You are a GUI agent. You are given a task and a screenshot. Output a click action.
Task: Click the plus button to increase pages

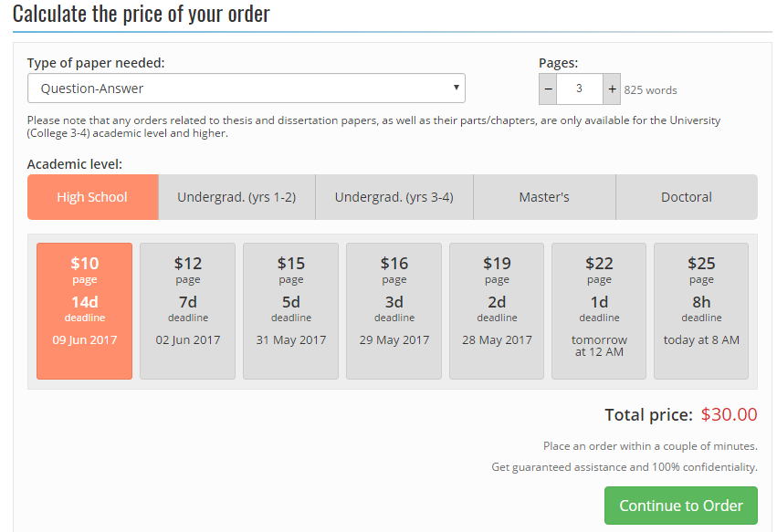tap(612, 89)
